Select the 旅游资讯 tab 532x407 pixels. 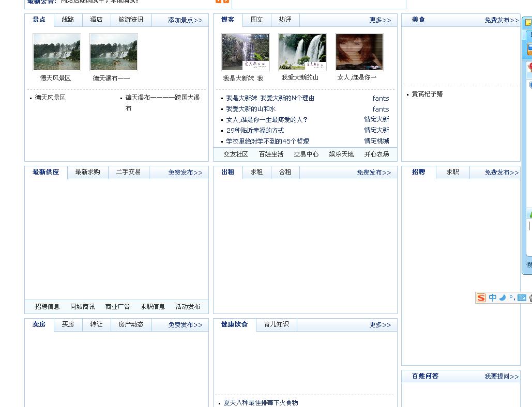pos(131,20)
